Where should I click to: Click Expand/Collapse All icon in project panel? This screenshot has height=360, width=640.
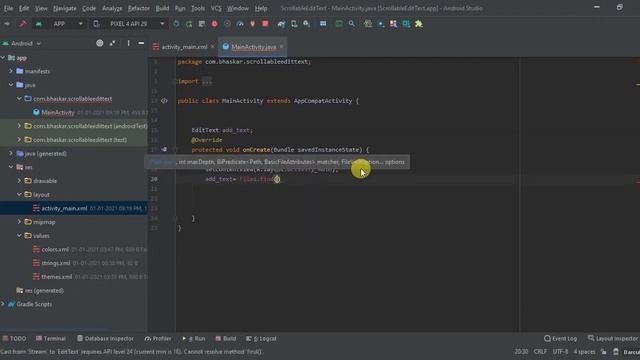pos(112,43)
